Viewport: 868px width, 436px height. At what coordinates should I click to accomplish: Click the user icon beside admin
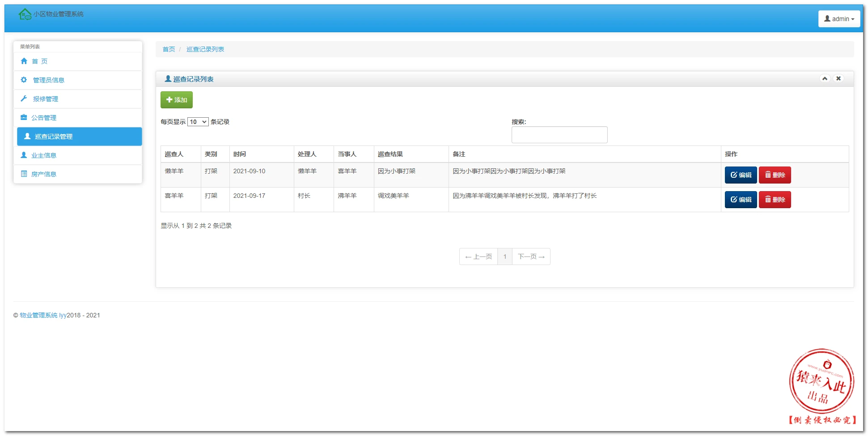(x=827, y=19)
